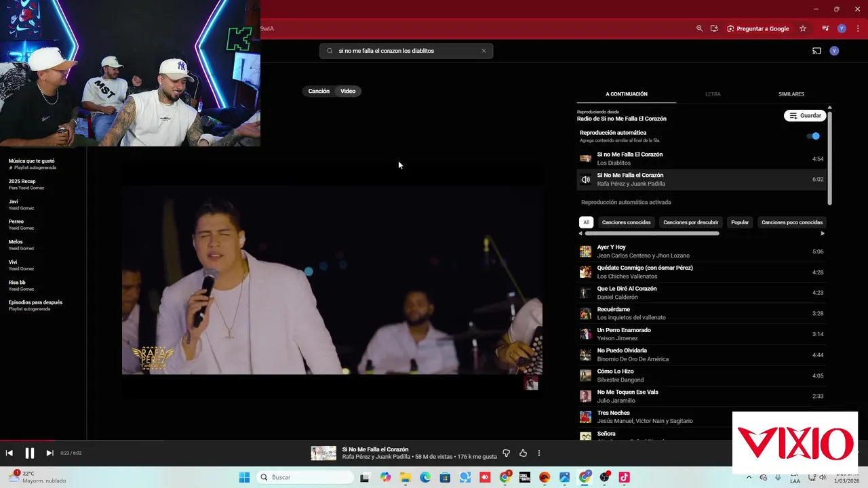
Task: Click the search input field
Action: tap(406, 51)
